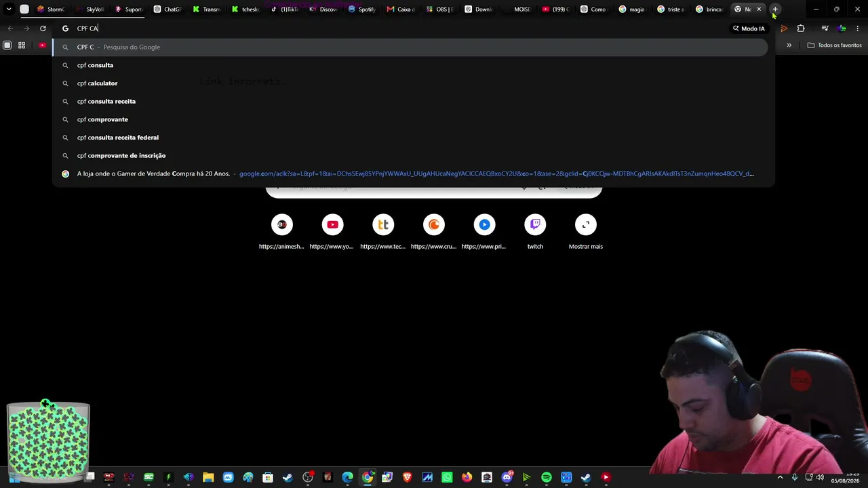Open File Explorer from the taskbar

[x=208, y=477]
